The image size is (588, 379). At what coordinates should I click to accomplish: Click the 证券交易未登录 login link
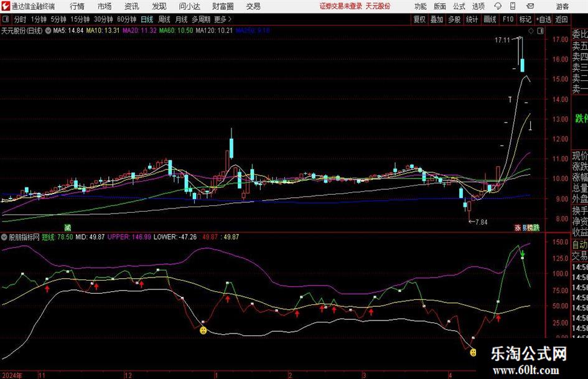click(341, 6)
